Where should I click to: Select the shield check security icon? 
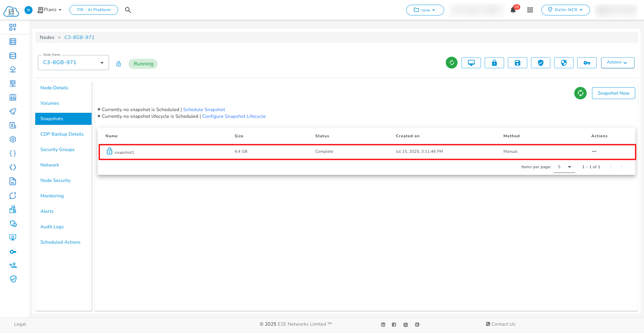(540, 62)
